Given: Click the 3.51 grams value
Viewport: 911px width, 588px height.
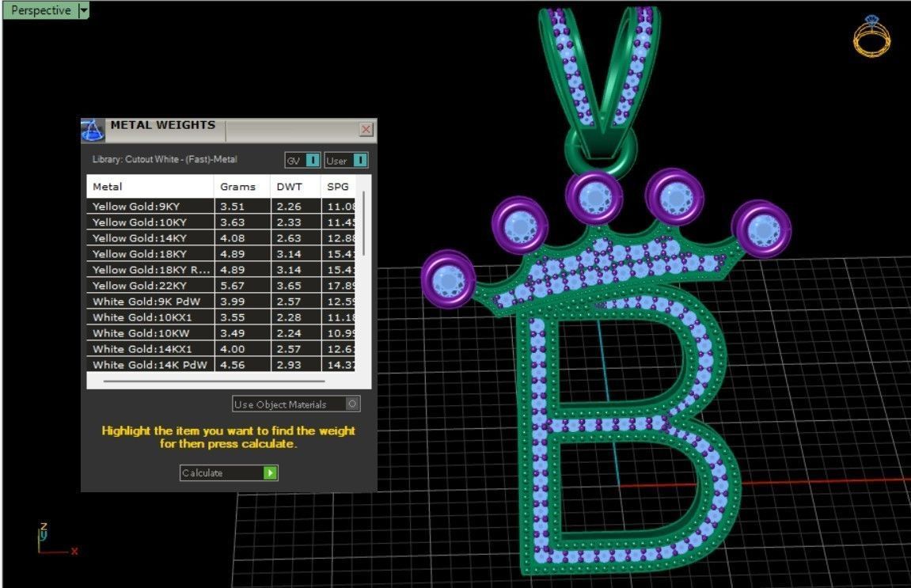Looking at the screenshot, I should [233, 207].
